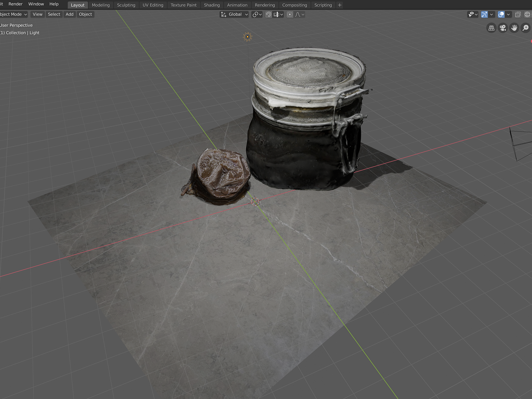
Task: Add a new workspace with plus button
Action: [340, 5]
